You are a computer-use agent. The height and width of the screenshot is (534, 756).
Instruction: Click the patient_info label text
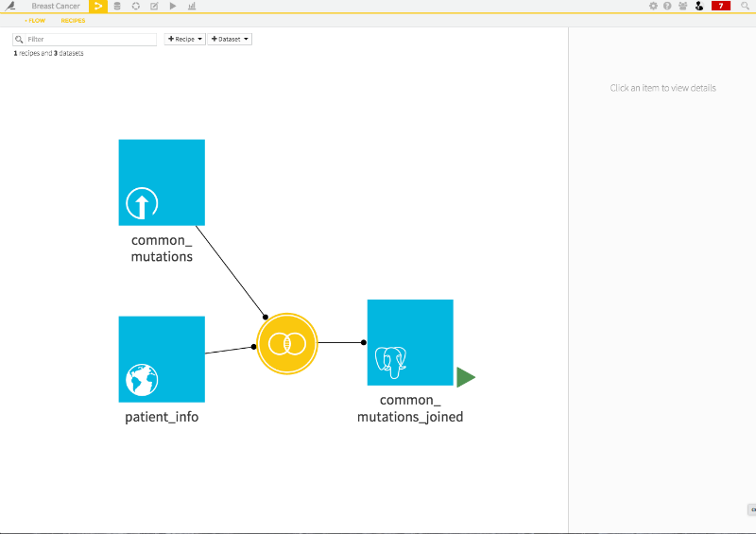[x=162, y=417]
